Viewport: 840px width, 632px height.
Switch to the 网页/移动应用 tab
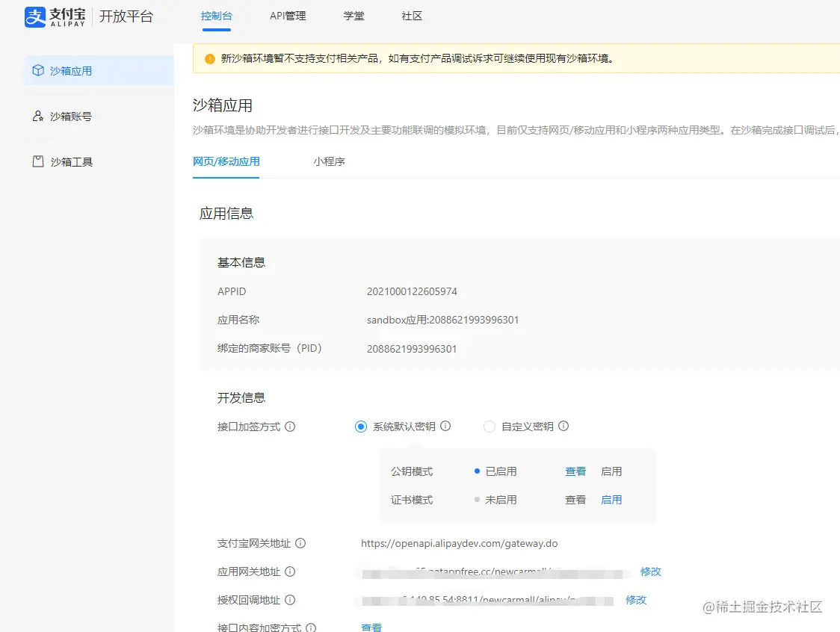(x=226, y=161)
